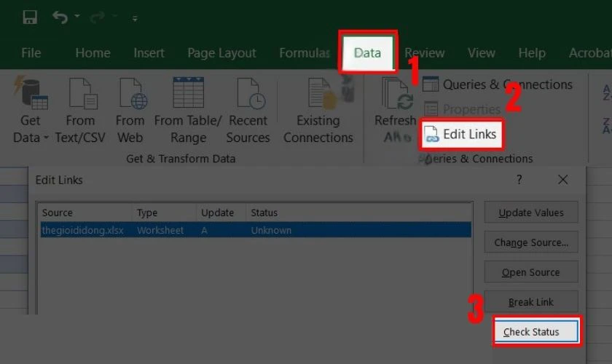Open the Get Data dropdown
This screenshot has height=364, width=612.
pos(31,111)
